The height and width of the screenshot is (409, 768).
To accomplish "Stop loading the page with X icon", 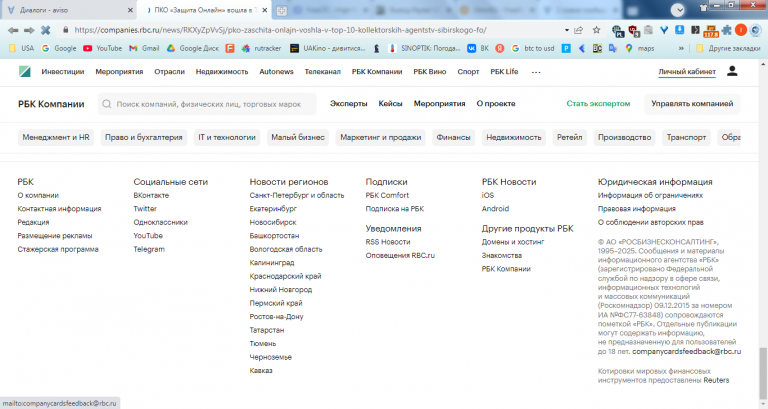I will pos(46,30).
